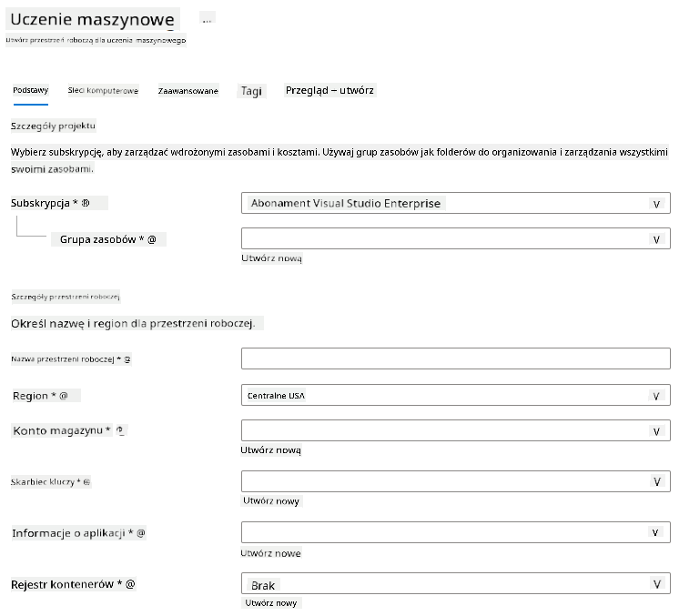The height and width of the screenshot is (616, 679).
Task: Click Utwórz nowy under Skarbiec kluczy
Action: tap(271, 500)
